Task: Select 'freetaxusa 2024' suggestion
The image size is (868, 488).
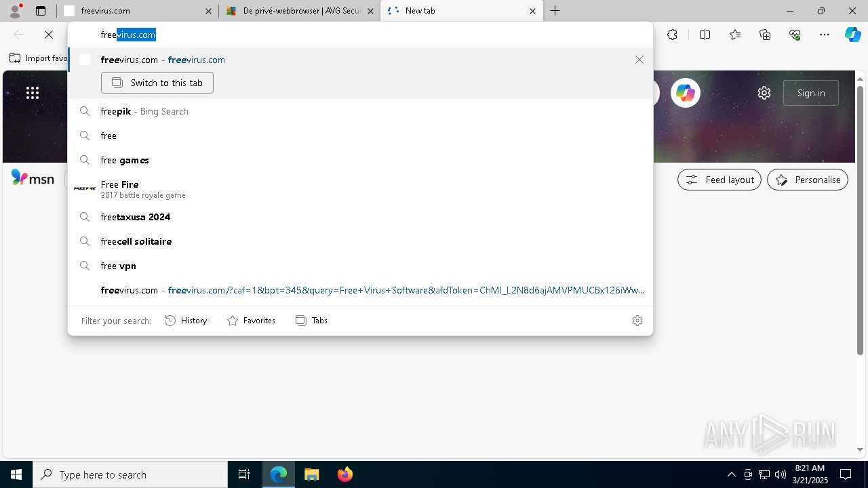Action: 359,217
